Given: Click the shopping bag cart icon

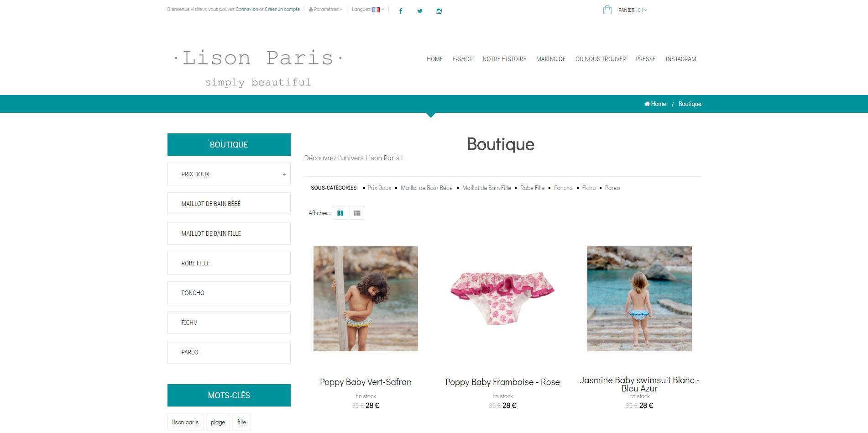Looking at the screenshot, I should (x=607, y=10).
